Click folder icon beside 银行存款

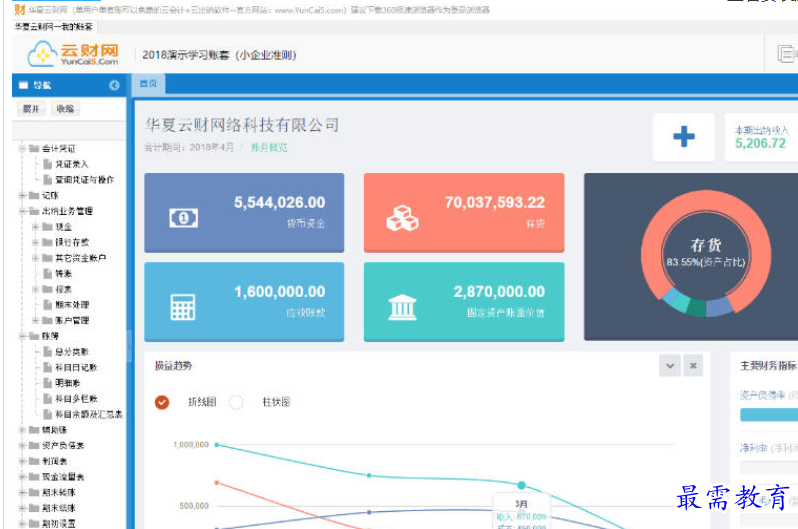47,242
